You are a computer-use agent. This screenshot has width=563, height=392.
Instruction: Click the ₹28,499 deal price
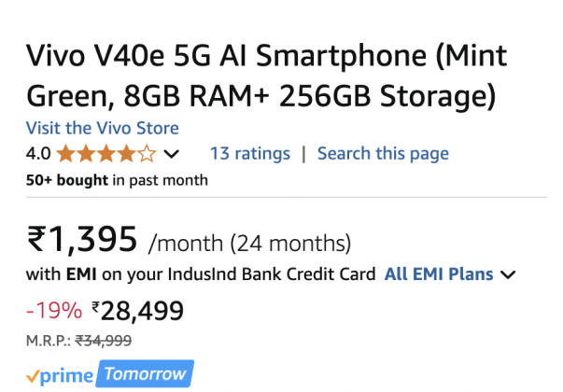[x=142, y=310]
